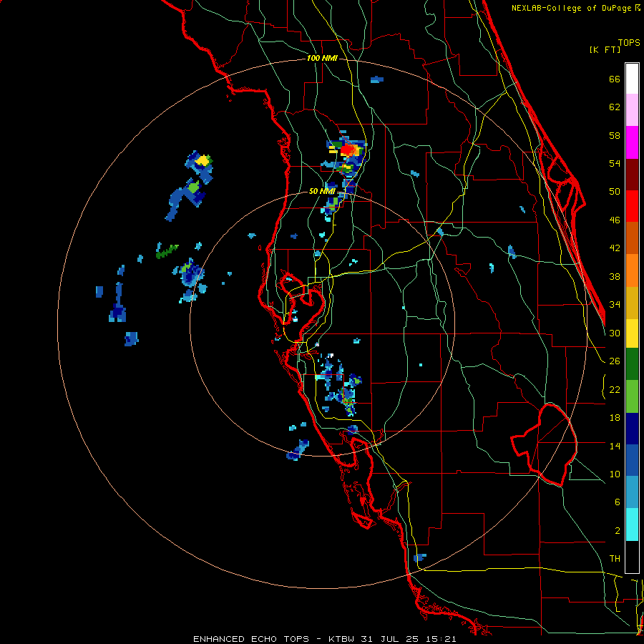The image size is (644, 644).
Task: Click the 34 legend value
Action: [615, 305]
